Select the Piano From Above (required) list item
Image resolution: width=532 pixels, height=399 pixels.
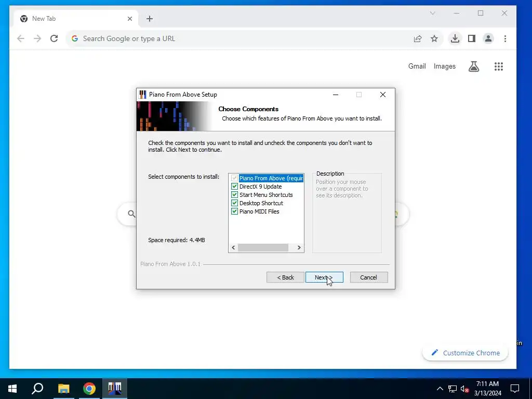(x=271, y=178)
